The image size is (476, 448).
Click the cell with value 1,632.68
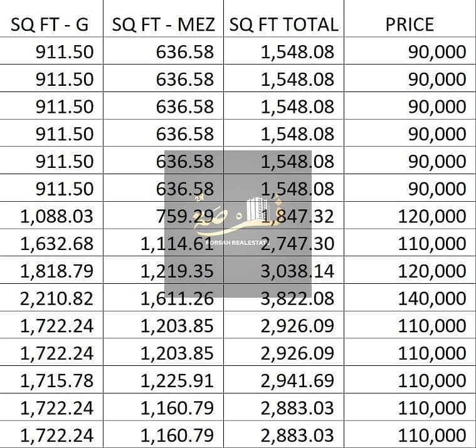tap(51, 242)
